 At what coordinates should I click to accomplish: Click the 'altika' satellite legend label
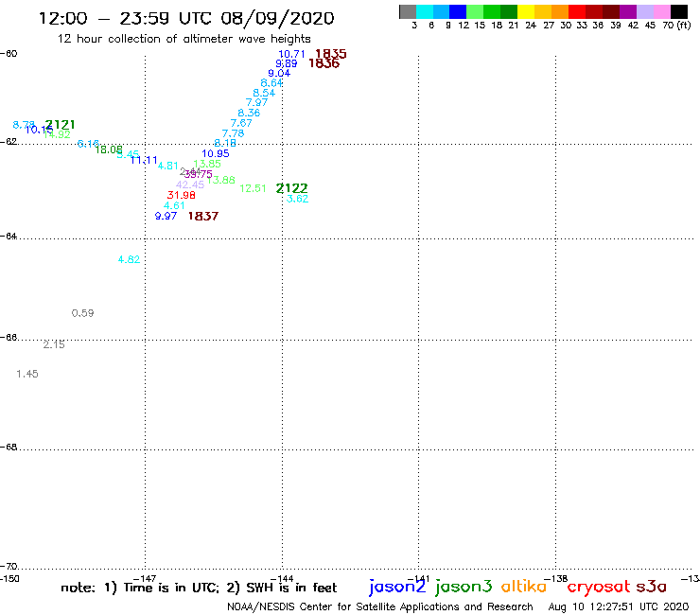click(x=524, y=587)
